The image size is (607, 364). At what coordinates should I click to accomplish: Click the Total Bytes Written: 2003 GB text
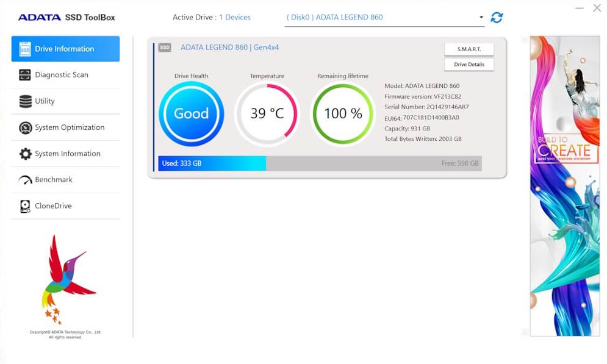click(x=423, y=139)
